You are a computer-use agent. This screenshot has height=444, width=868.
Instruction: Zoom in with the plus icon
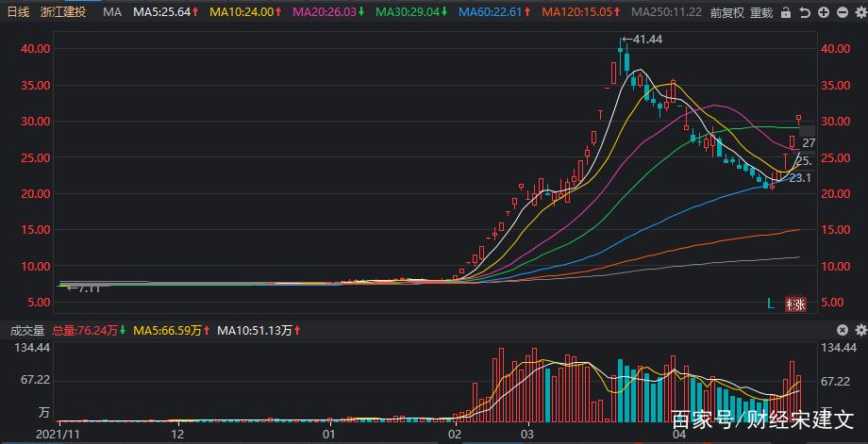tap(824, 12)
